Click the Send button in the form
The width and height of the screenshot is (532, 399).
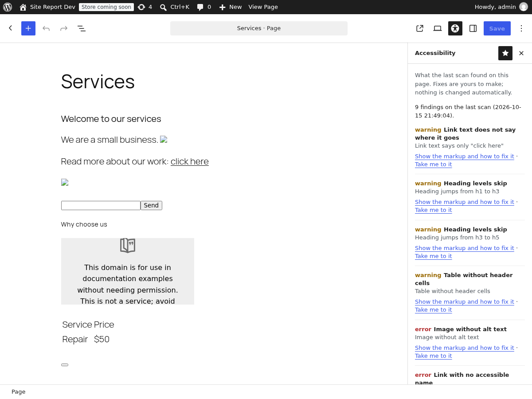coord(151,205)
